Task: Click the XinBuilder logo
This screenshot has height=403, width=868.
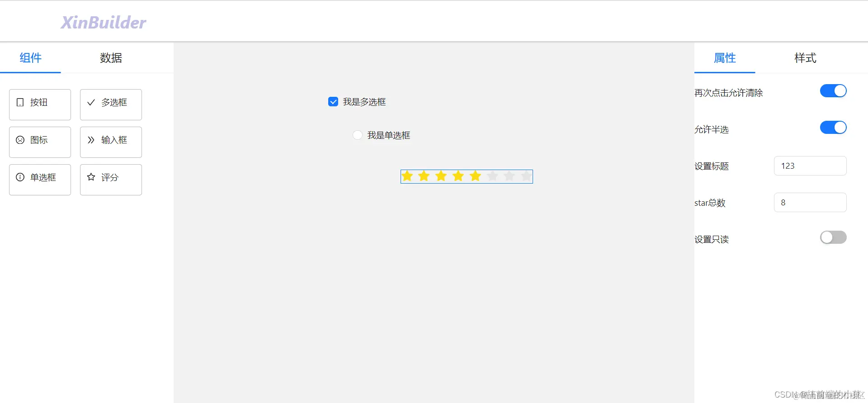Action: 104,23
